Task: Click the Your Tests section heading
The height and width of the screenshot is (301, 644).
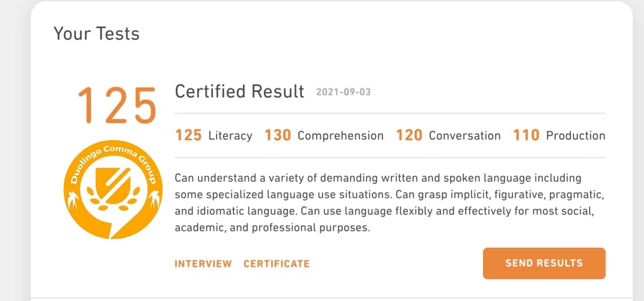Action: coord(97,34)
